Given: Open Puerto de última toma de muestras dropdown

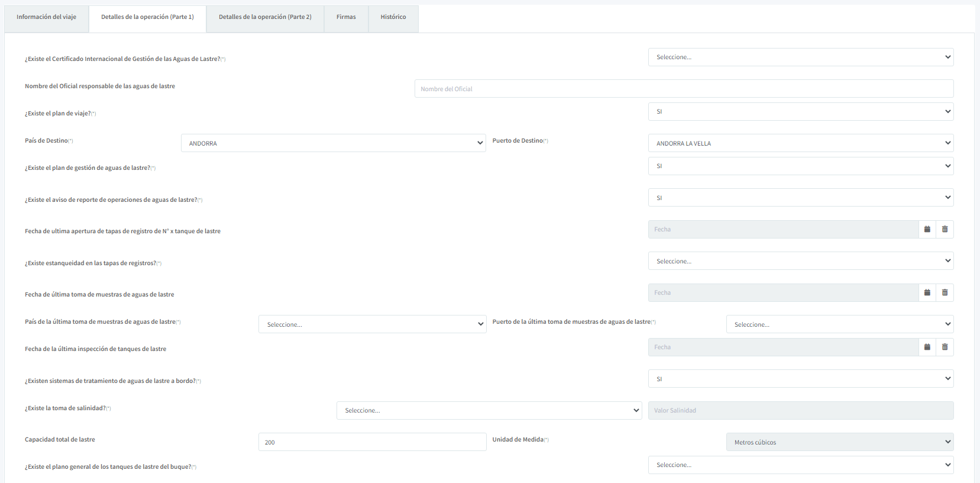Looking at the screenshot, I should [x=839, y=324].
